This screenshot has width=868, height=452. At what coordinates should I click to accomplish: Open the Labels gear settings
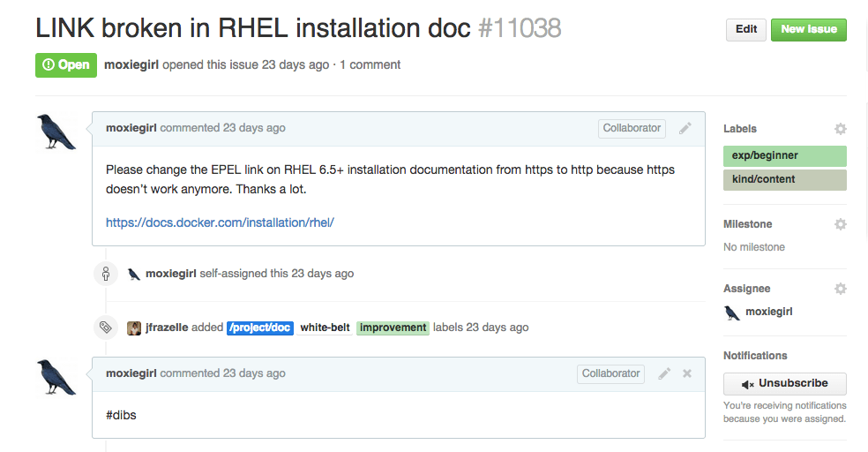pyautogui.click(x=840, y=129)
